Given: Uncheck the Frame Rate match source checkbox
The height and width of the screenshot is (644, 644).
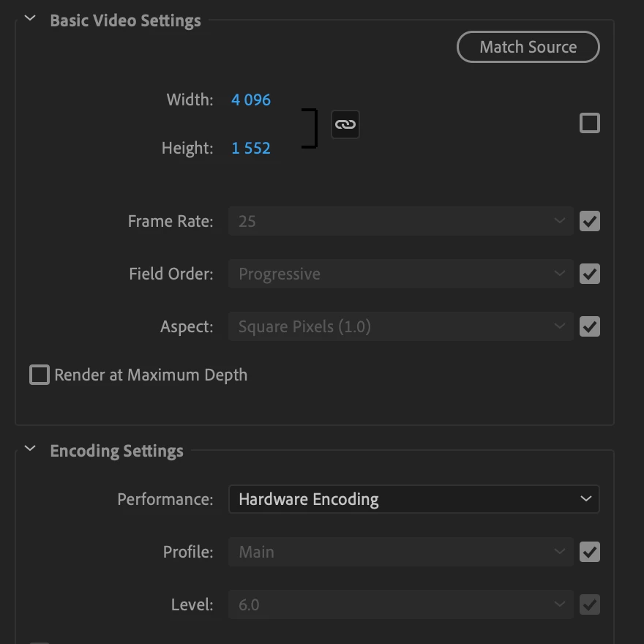Looking at the screenshot, I should click(x=589, y=221).
